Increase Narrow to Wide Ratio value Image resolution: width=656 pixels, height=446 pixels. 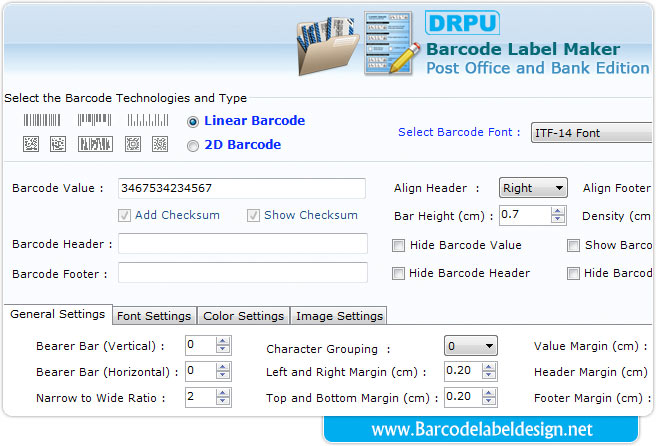click(223, 393)
